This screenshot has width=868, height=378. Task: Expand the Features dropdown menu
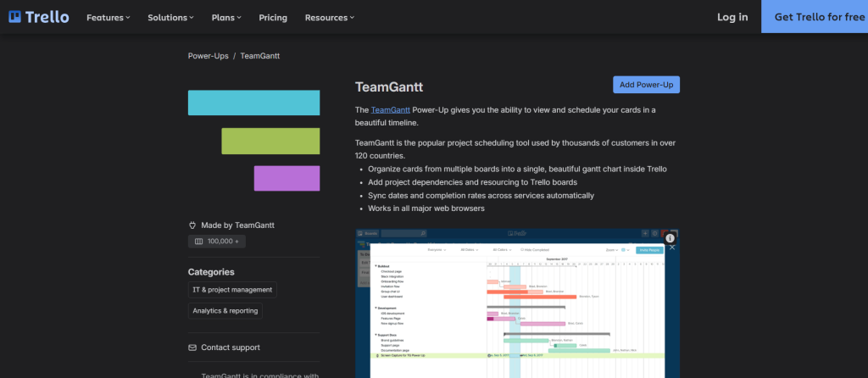coord(108,17)
